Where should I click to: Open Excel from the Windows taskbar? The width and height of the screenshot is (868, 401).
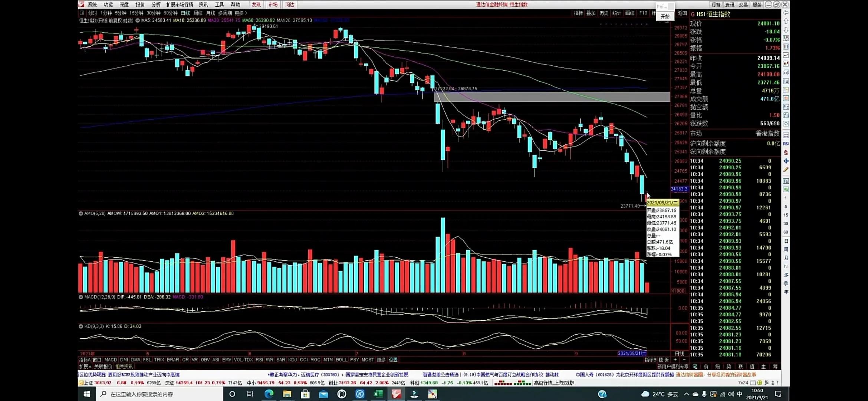pyautogui.click(x=378, y=394)
